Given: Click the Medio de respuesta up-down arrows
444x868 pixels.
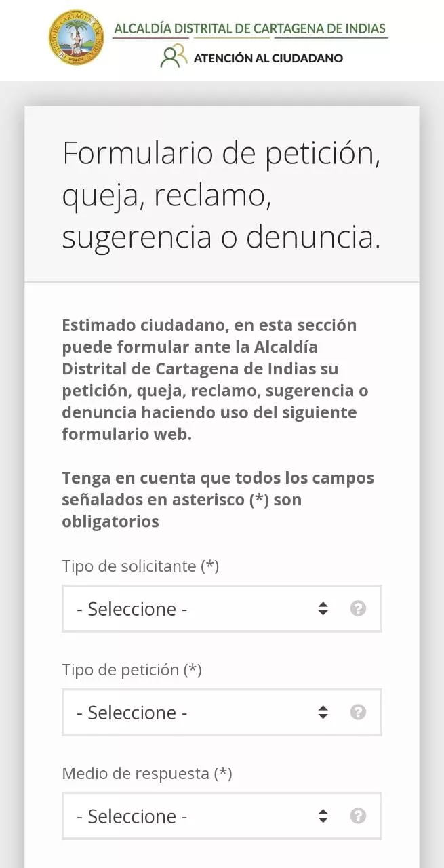Looking at the screenshot, I should click(323, 816).
